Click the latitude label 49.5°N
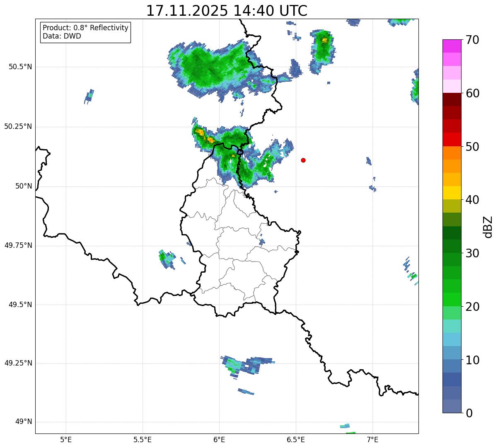The width and height of the screenshot is (498, 448). pyautogui.click(x=20, y=305)
